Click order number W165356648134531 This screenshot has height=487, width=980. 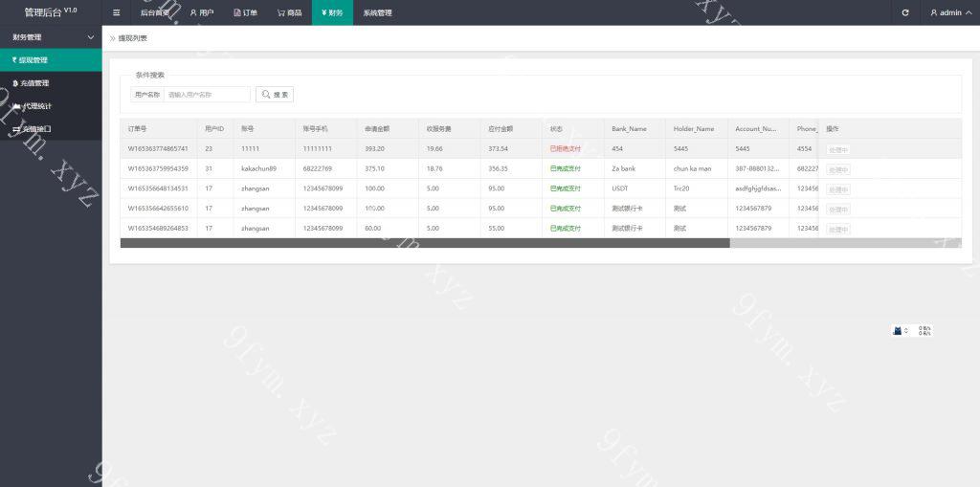[158, 188]
